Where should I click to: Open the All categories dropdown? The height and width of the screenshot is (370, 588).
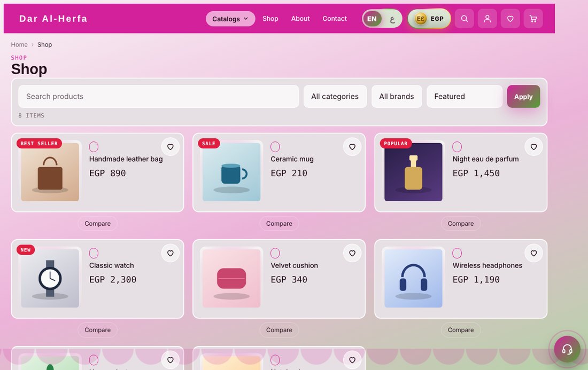pyautogui.click(x=335, y=96)
